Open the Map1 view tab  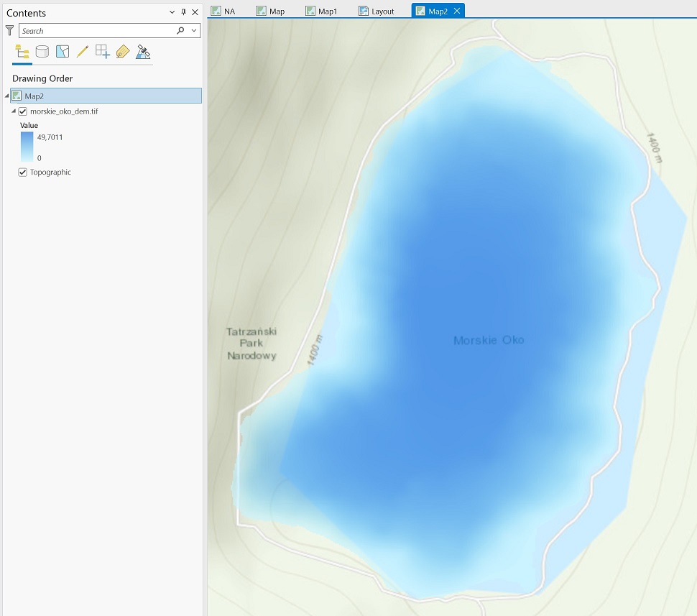coord(321,11)
